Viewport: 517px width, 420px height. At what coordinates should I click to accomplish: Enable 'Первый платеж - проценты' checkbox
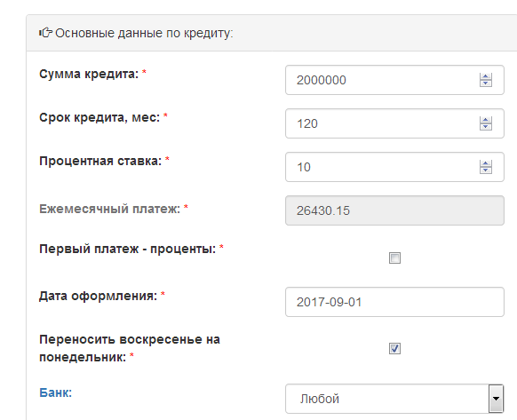point(394,258)
